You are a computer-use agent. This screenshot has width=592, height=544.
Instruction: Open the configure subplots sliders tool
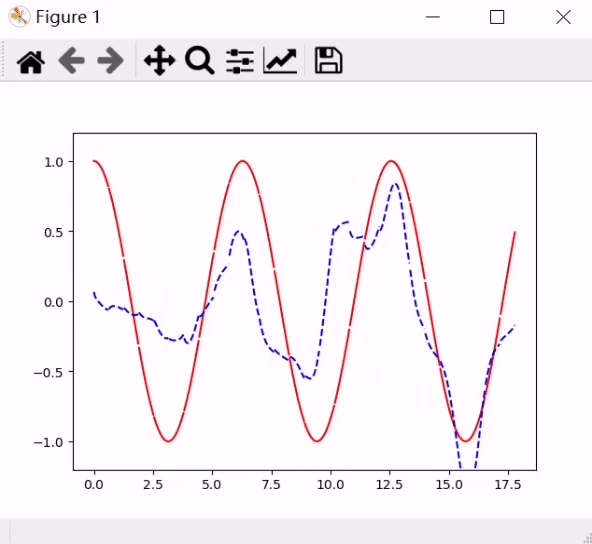tap(240, 61)
